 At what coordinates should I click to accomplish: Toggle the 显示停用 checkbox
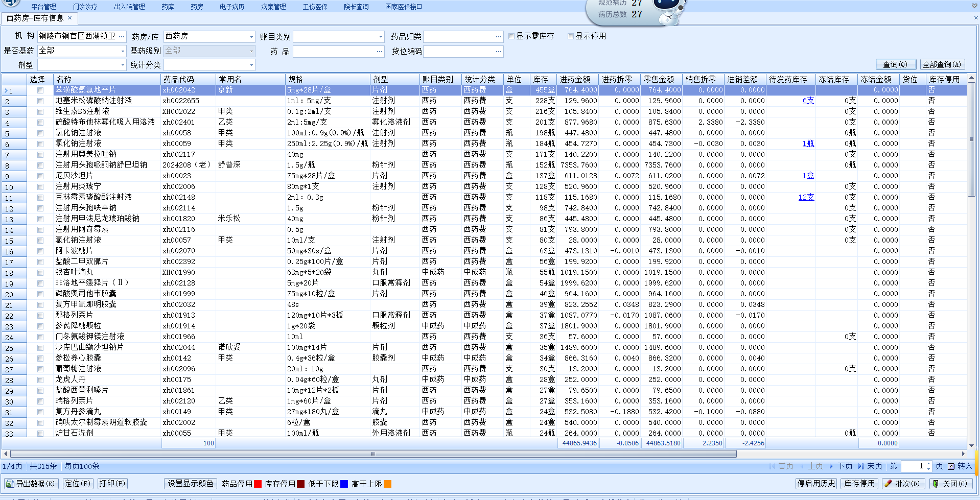571,36
